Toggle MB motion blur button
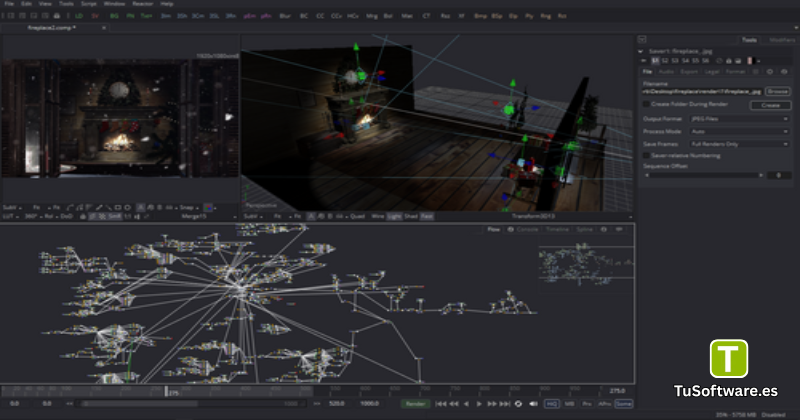Viewport: 800px width, 420px height. pos(569,404)
